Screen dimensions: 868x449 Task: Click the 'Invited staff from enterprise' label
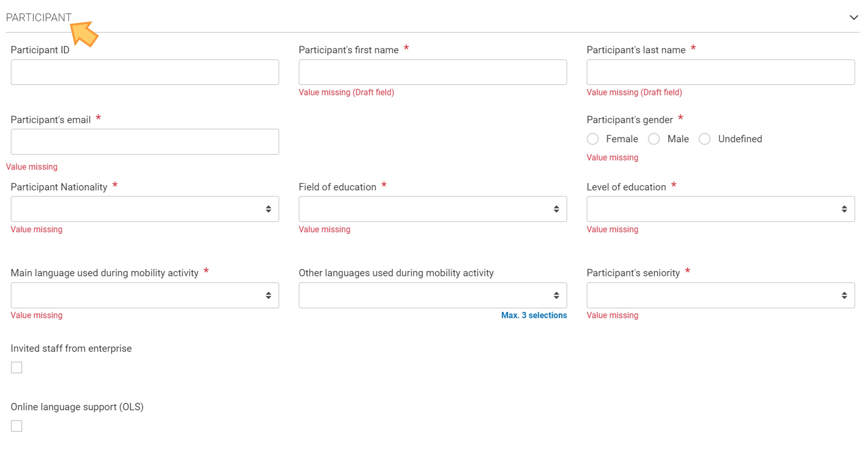71,348
